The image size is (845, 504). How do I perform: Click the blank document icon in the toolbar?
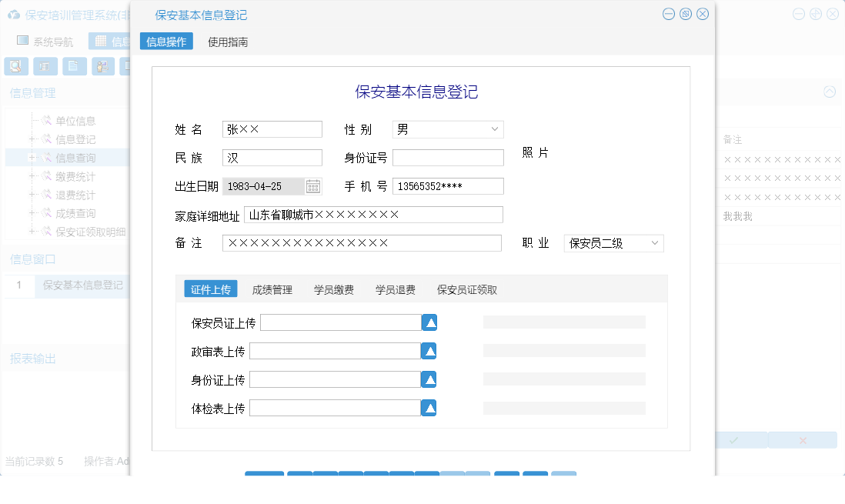click(x=74, y=66)
